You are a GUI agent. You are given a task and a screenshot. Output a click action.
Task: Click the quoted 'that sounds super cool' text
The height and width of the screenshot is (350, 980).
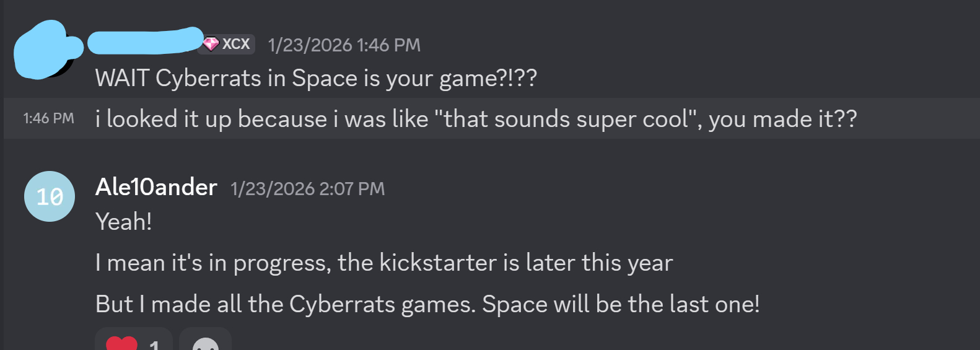pos(566,119)
